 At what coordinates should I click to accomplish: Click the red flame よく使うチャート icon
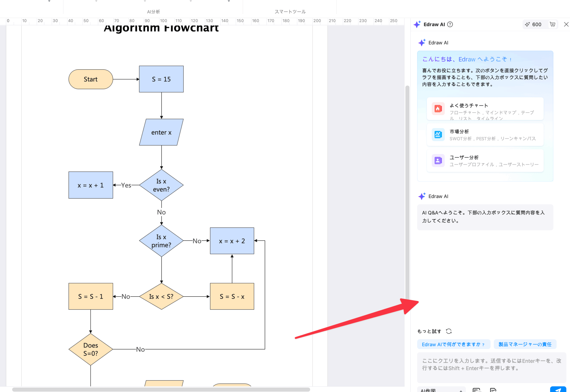(x=438, y=109)
